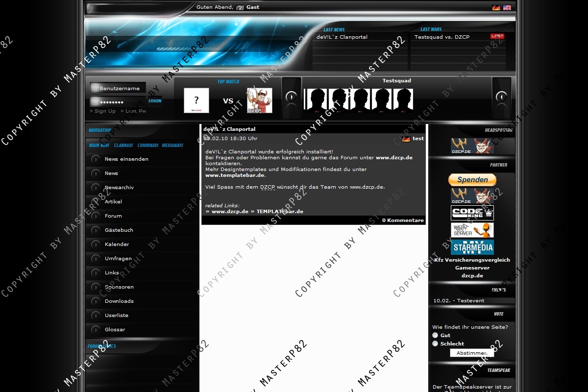Click the Benutzername username field
This screenshot has height=392, width=588.
118,88
